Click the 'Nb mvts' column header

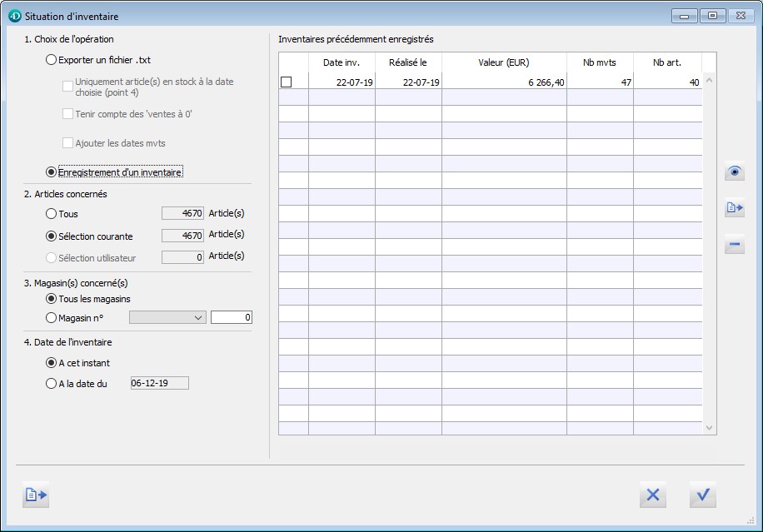click(x=600, y=62)
